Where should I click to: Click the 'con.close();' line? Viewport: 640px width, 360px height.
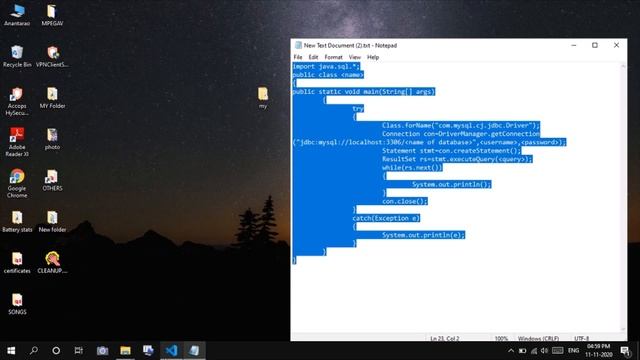405,201
